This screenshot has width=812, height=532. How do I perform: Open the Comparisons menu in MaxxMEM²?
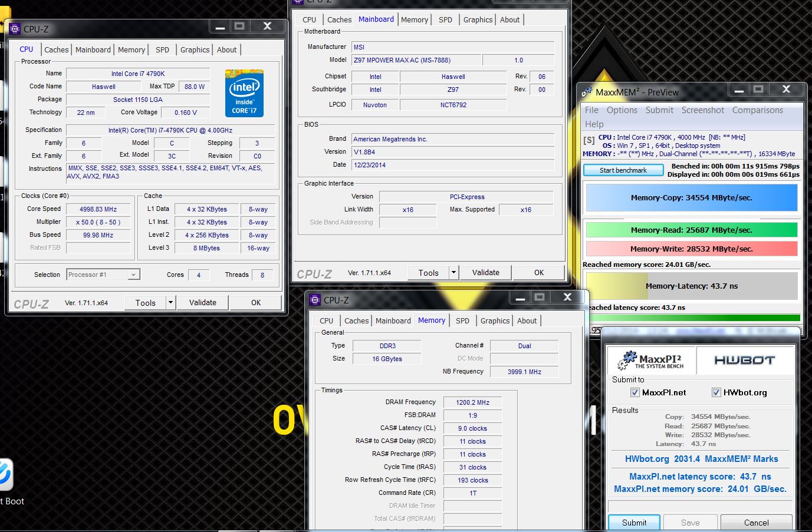coord(758,110)
